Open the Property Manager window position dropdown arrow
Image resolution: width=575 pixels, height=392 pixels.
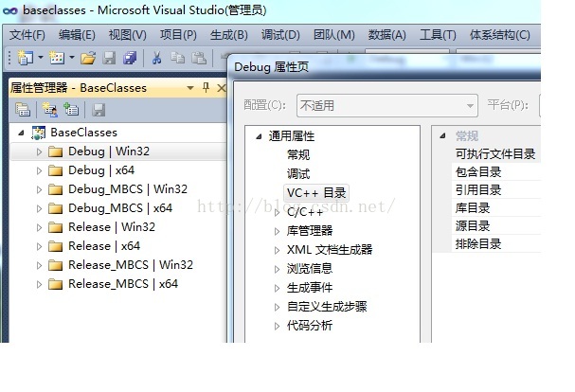190,88
